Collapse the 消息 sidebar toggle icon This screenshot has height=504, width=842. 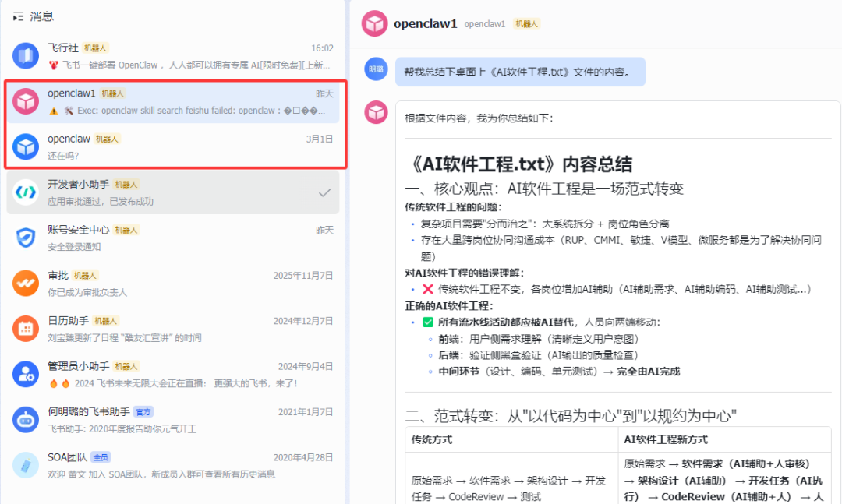18,16
